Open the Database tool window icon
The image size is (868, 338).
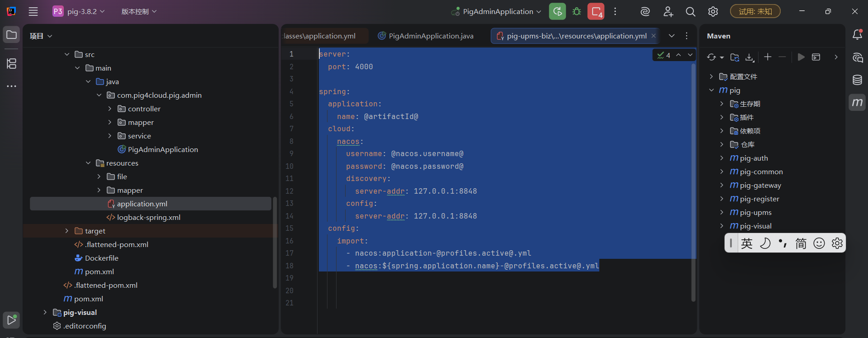click(x=857, y=80)
